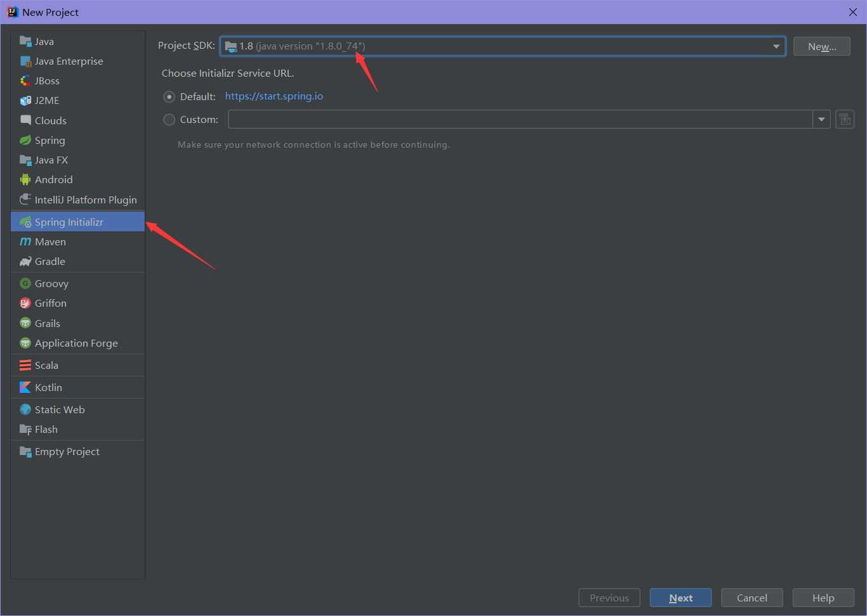Click the green Spring leaf icon

pyautogui.click(x=25, y=140)
